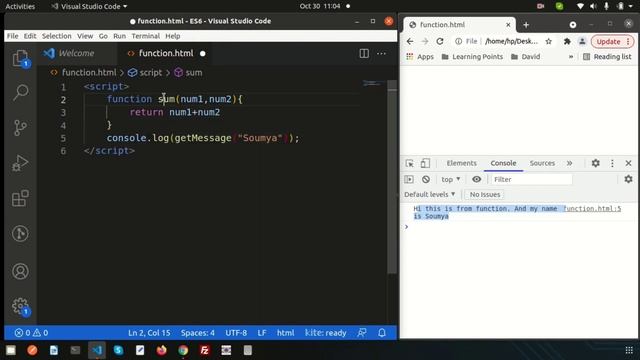Switch to DevTools Sources tab
This screenshot has height=360, width=640.
click(542, 163)
